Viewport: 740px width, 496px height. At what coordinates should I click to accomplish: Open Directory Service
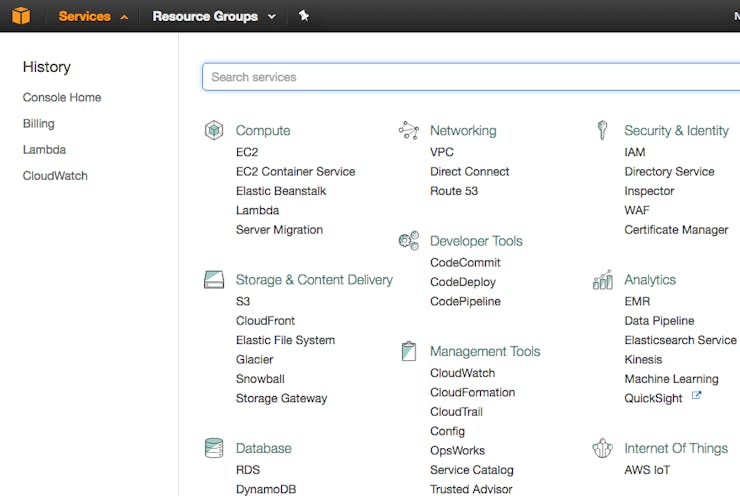(x=669, y=171)
